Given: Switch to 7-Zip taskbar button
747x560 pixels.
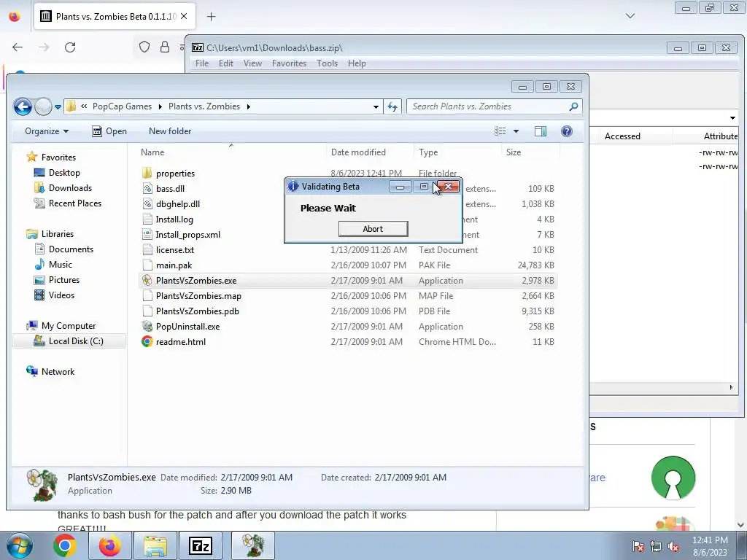Looking at the screenshot, I should pos(200,545).
